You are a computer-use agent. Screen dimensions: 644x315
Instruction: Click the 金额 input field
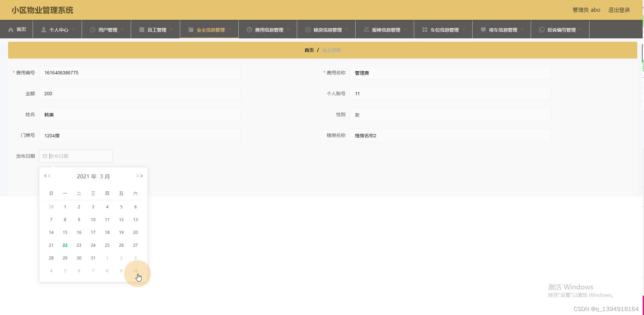tap(140, 94)
